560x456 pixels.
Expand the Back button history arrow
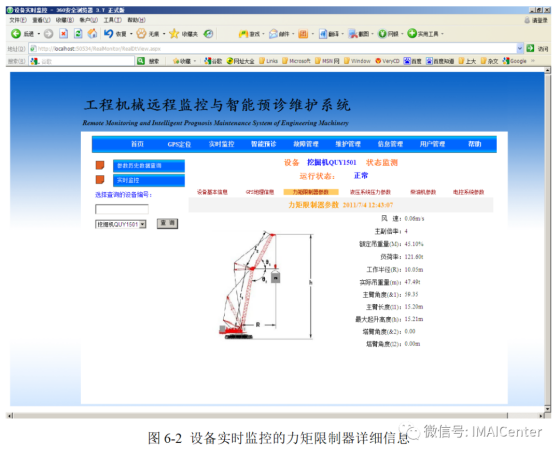point(39,34)
